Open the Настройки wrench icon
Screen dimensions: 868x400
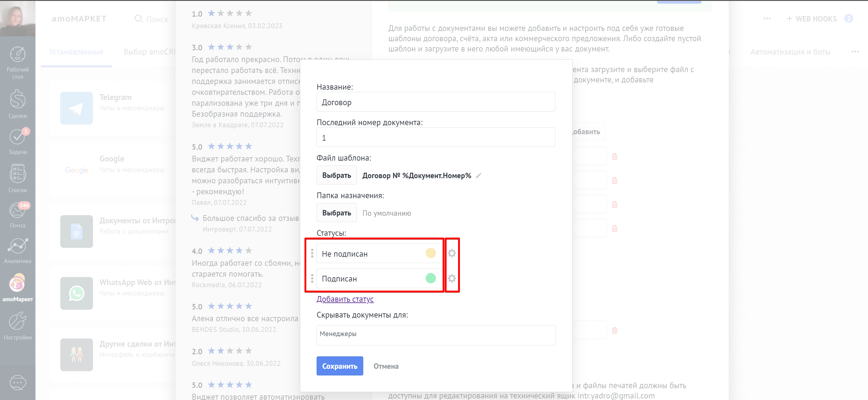pos(18,321)
